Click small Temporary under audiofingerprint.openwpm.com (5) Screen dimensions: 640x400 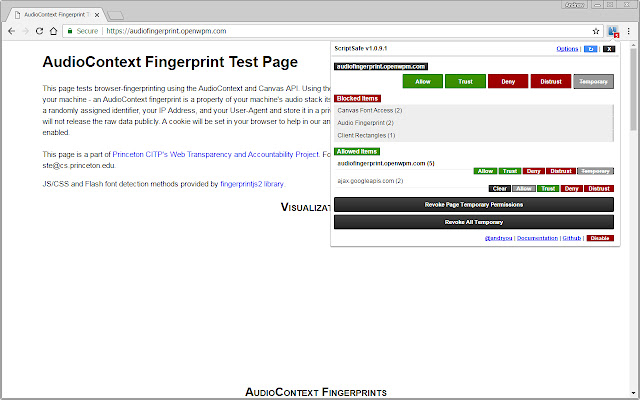595,171
